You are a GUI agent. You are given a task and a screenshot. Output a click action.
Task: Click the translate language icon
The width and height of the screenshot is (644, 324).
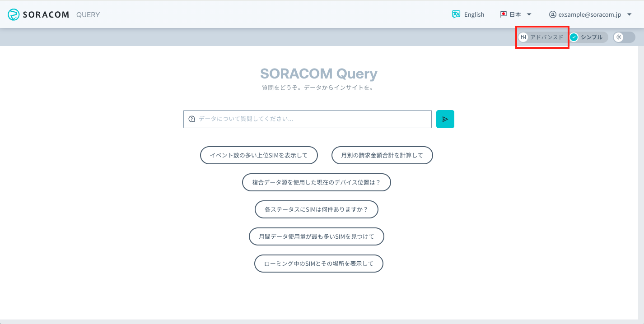456,14
